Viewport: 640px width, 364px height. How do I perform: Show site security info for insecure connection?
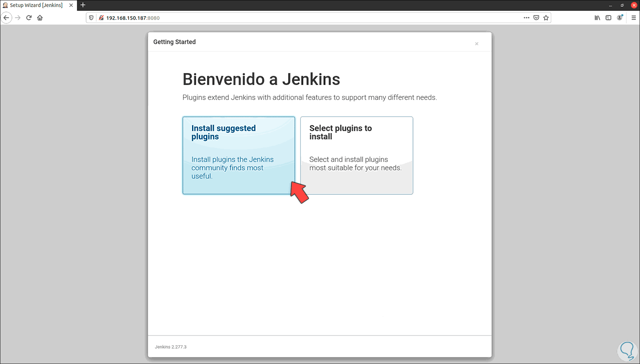pyautogui.click(x=101, y=18)
